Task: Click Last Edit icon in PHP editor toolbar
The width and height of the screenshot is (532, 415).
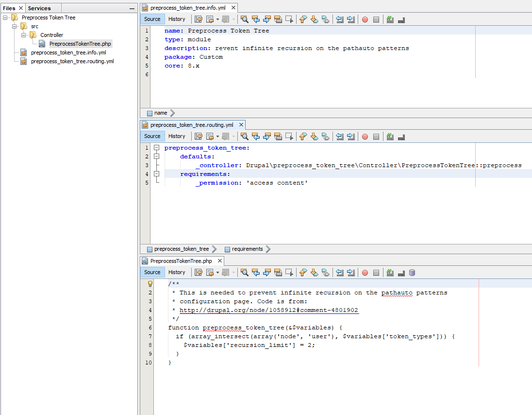Action: 199,273
